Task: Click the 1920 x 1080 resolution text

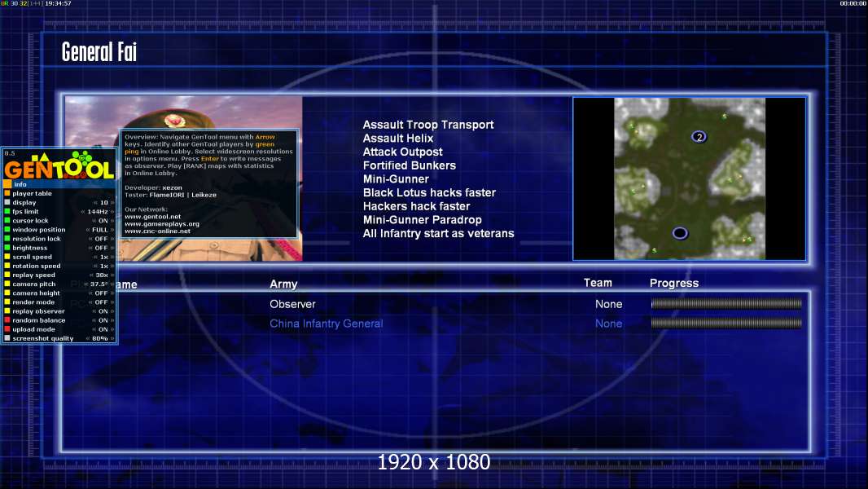Action: click(433, 462)
